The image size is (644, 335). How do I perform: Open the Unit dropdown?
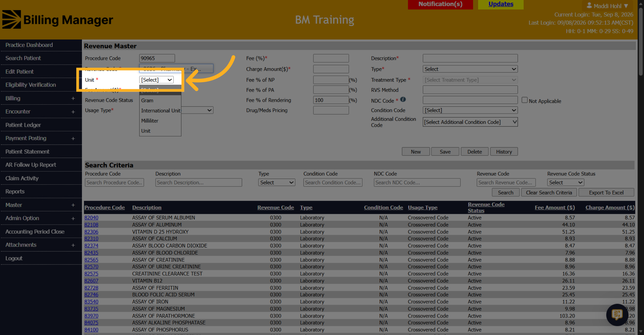pos(156,80)
